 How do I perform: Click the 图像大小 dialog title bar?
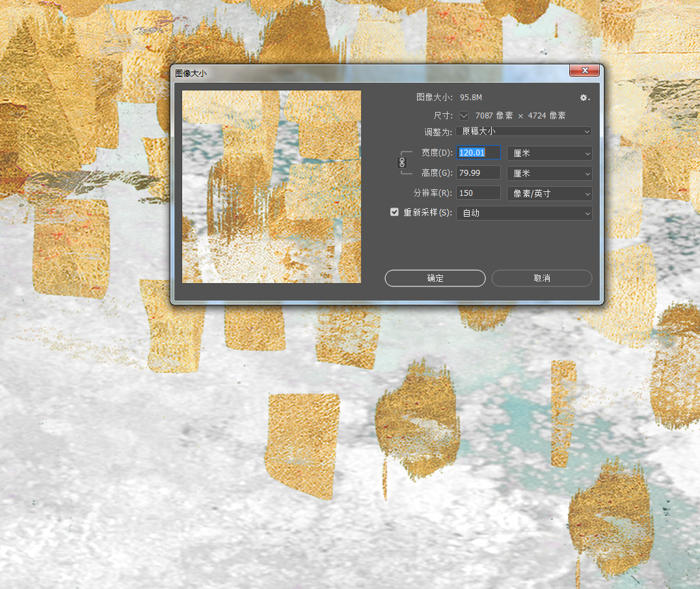tap(371, 74)
